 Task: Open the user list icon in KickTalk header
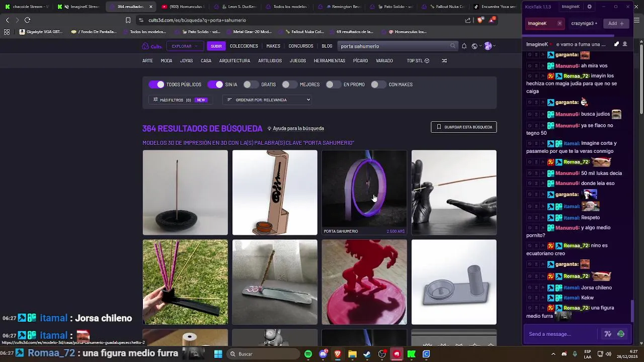pos(625,44)
